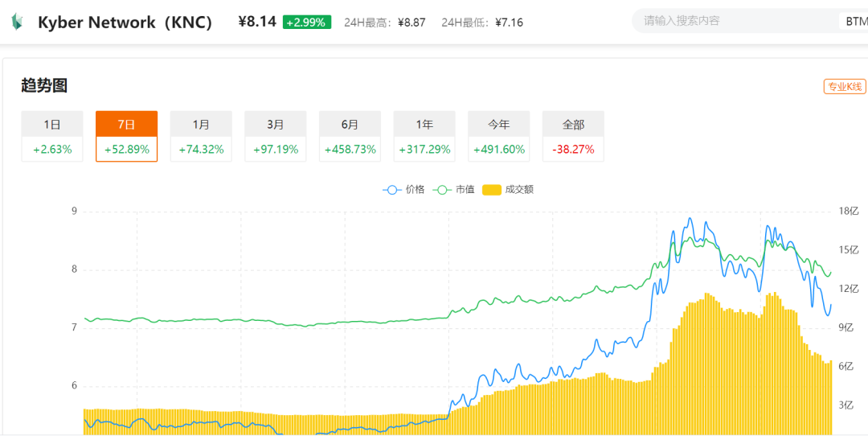Viewport: 868px width, 440px height.
Task: Click the 9 left axis label
Action: click(74, 211)
